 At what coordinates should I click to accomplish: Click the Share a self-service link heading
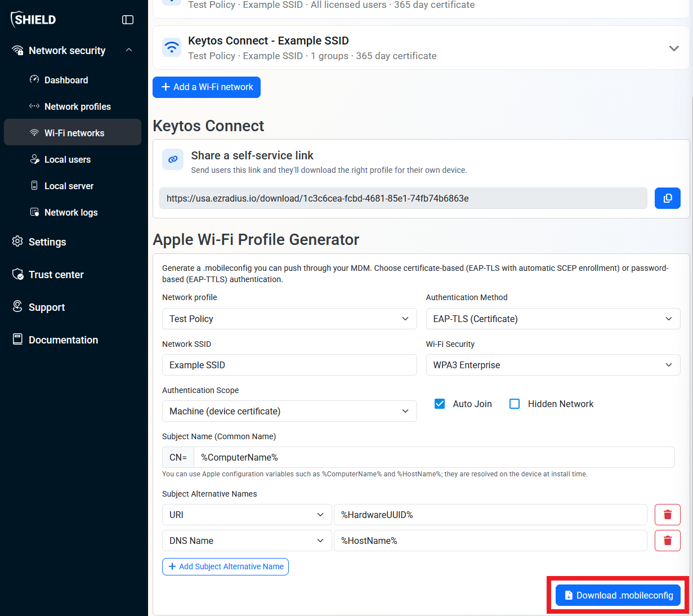pyautogui.click(x=252, y=155)
